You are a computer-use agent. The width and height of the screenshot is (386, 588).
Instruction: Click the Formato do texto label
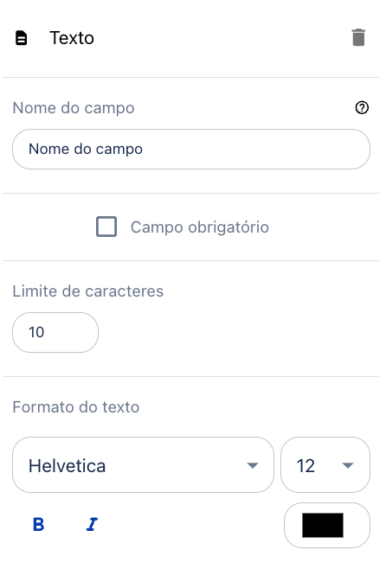[x=76, y=407]
